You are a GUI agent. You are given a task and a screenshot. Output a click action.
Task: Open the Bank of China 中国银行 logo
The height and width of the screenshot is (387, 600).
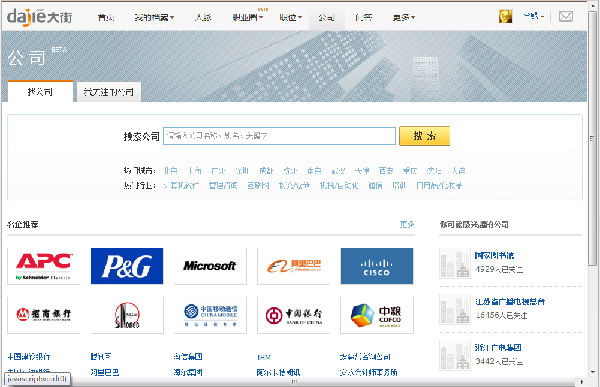pos(293,315)
